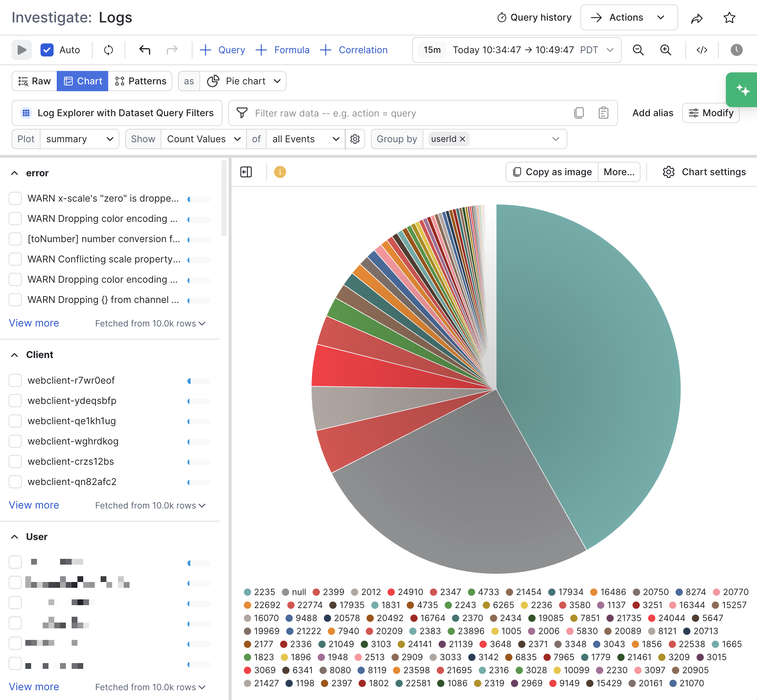Click Add alias
757x700 pixels.
(x=653, y=113)
